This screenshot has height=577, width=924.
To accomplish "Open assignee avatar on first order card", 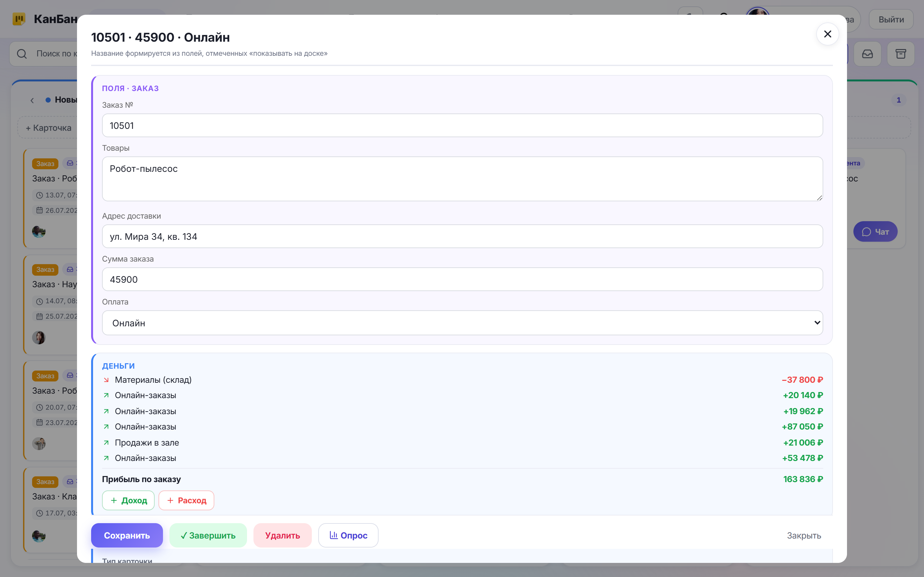I will coord(39,231).
